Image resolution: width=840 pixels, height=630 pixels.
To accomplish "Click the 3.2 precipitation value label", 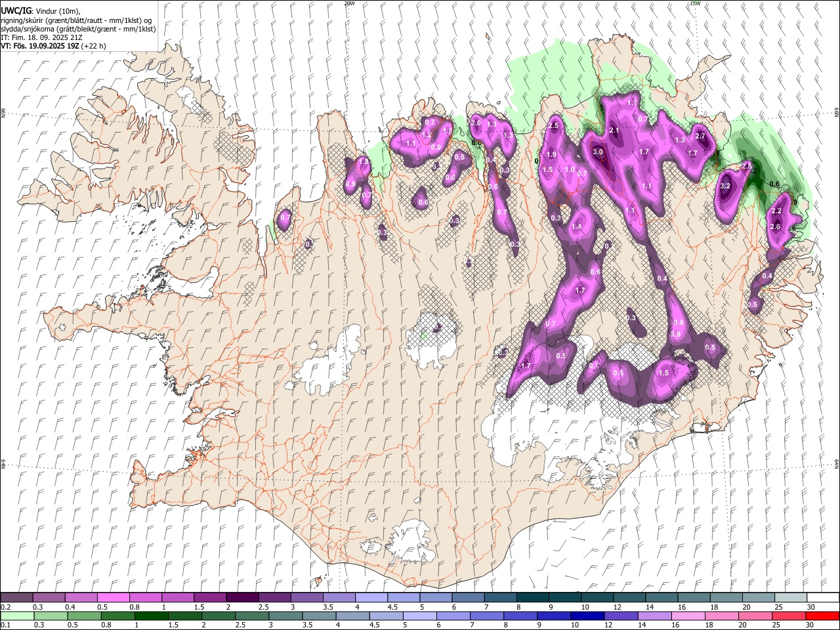I will [725, 186].
